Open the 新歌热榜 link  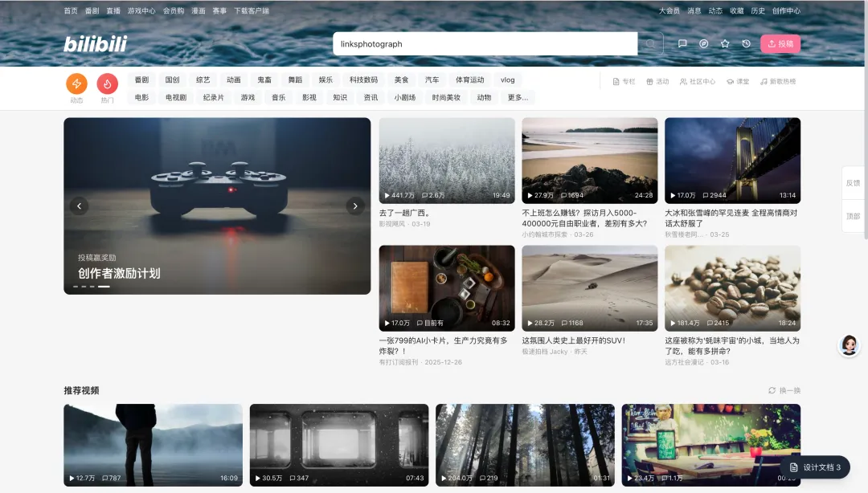[x=778, y=82]
